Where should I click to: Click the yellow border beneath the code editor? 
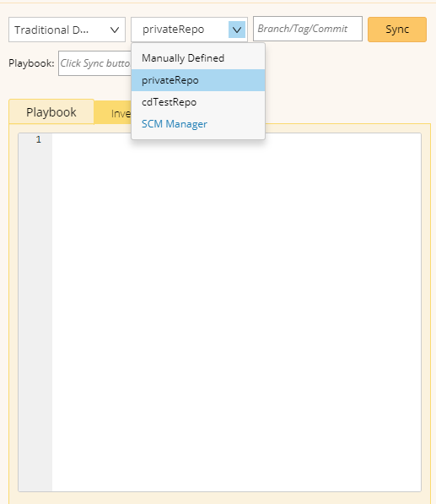click(x=219, y=498)
